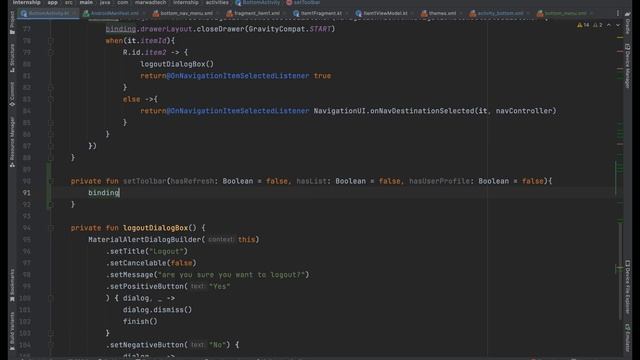Switch to the AndroidManifest.xml tab
The height and width of the screenshot is (360, 640).
click(113, 13)
